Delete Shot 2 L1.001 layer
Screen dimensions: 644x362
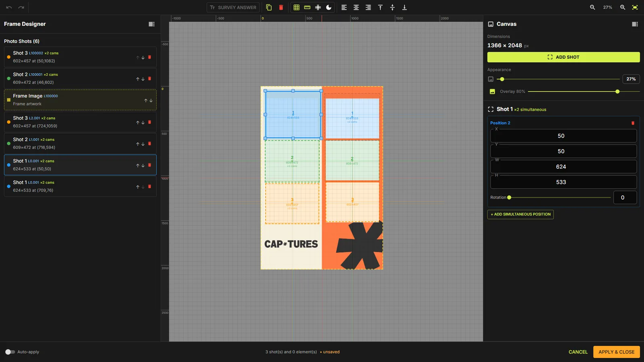pos(150,144)
